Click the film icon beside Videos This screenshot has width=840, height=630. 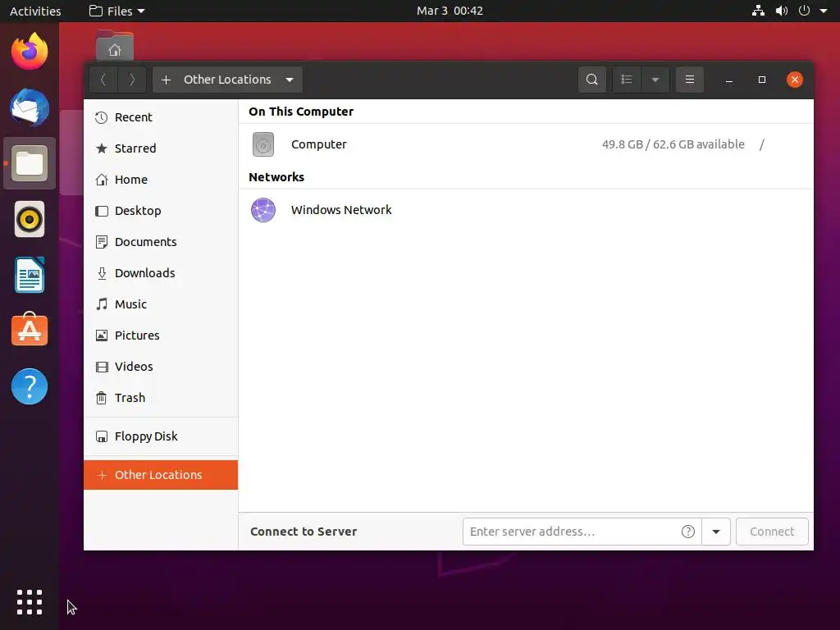tap(101, 367)
